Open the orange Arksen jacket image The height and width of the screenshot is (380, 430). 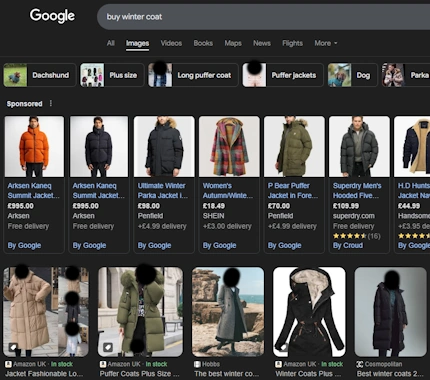pyautogui.click(x=34, y=146)
